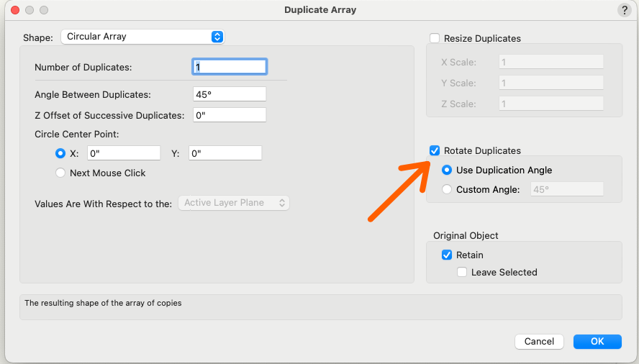This screenshot has height=364, width=639.
Task: Choose the Custom Angle radio button
Action: (447, 190)
